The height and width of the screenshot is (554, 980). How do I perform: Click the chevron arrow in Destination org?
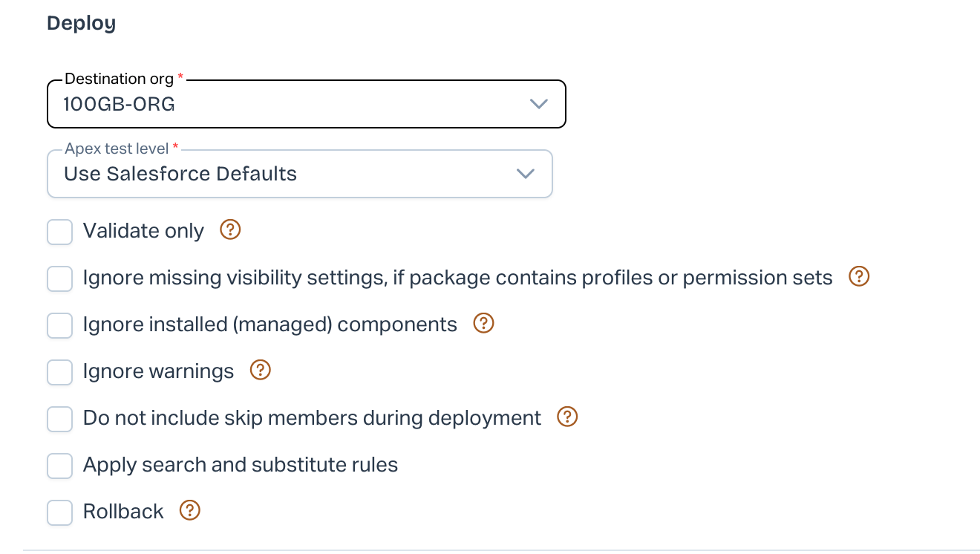[539, 104]
